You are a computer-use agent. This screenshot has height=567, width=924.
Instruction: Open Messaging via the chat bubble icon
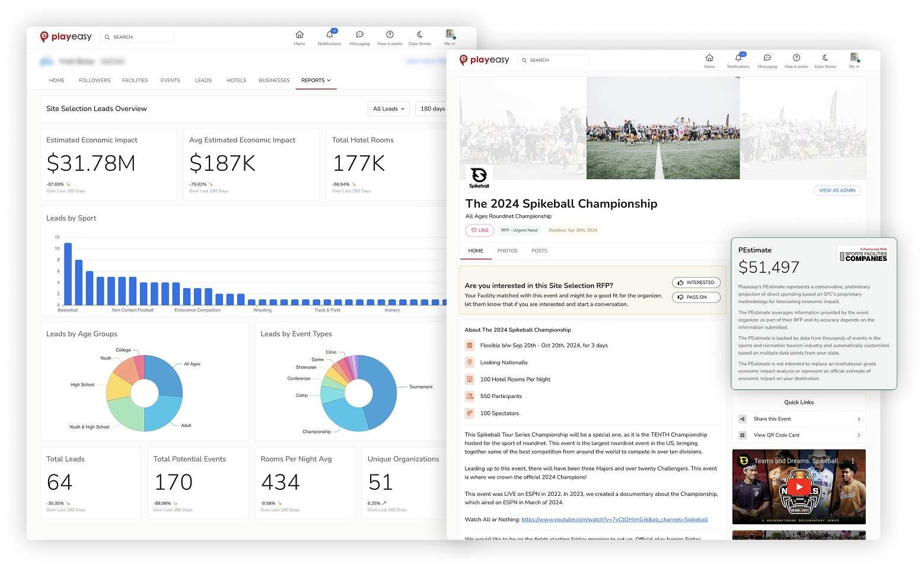click(x=767, y=59)
